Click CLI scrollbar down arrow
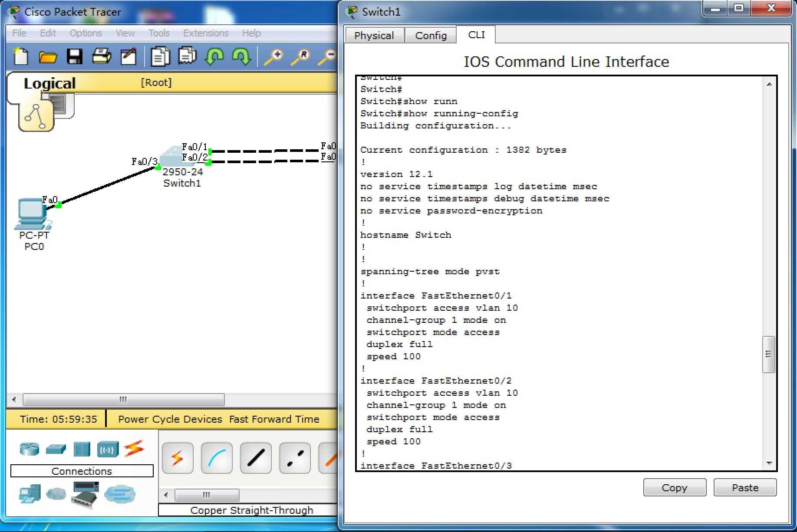 pos(769,463)
